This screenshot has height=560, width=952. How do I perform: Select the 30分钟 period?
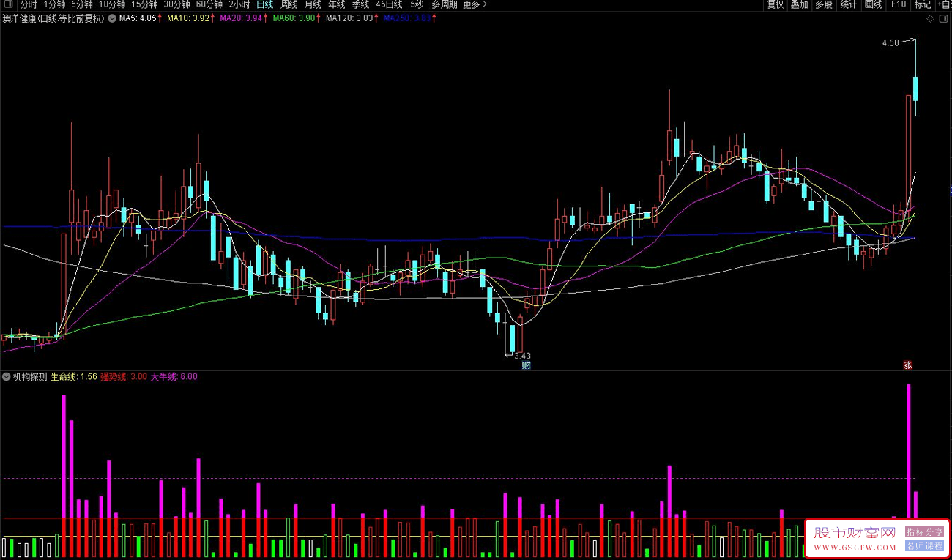point(176,4)
